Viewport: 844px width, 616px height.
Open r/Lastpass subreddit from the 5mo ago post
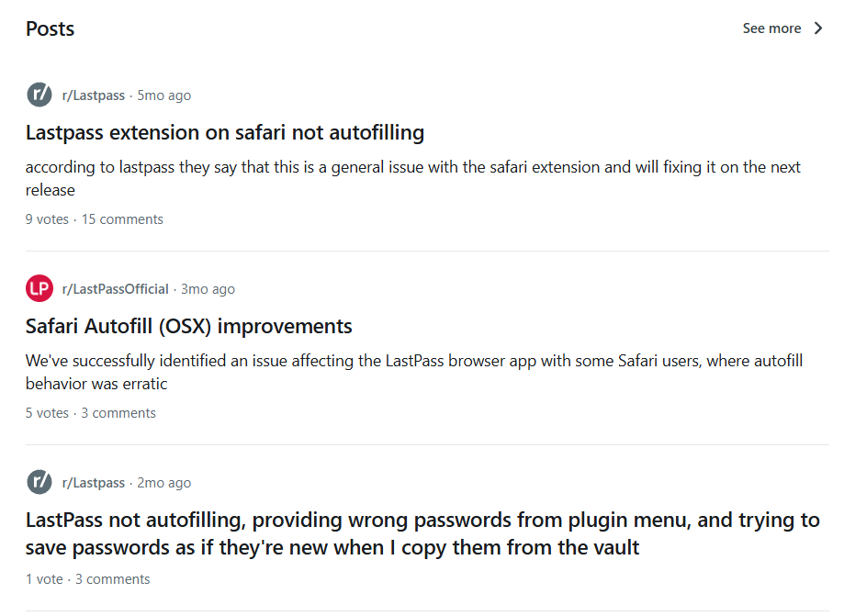(94, 95)
